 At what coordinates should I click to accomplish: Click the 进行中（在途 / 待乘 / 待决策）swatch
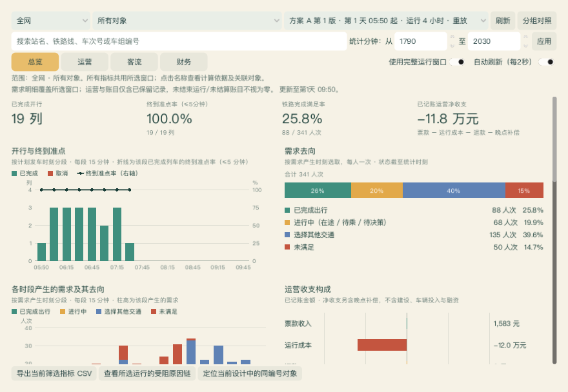click(287, 222)
